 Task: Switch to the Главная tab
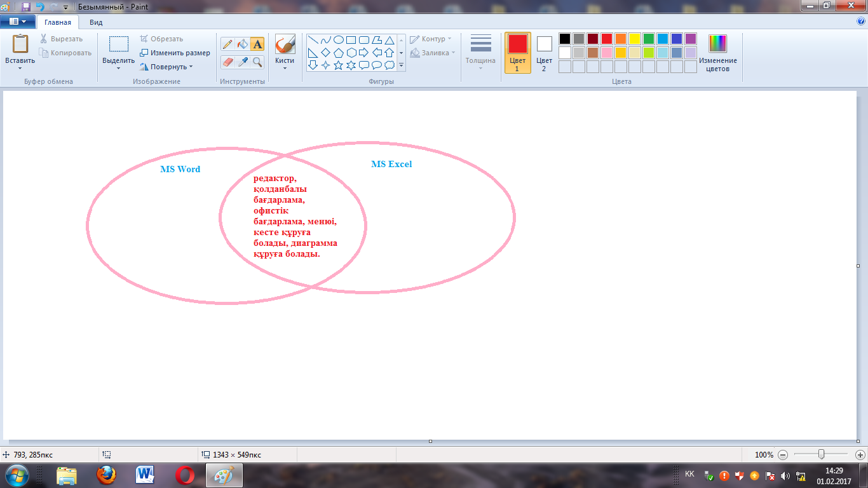tap(58, 22)
